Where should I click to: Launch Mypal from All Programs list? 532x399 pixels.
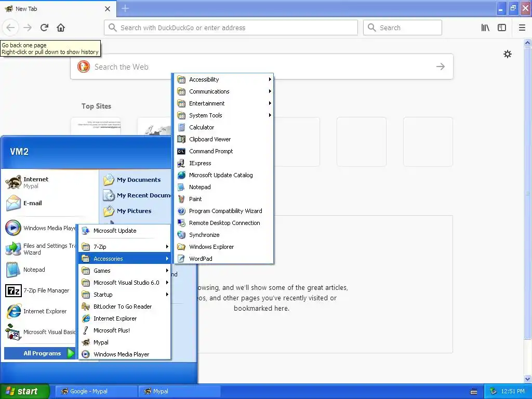pyautogui.click(x=125, y=342)
